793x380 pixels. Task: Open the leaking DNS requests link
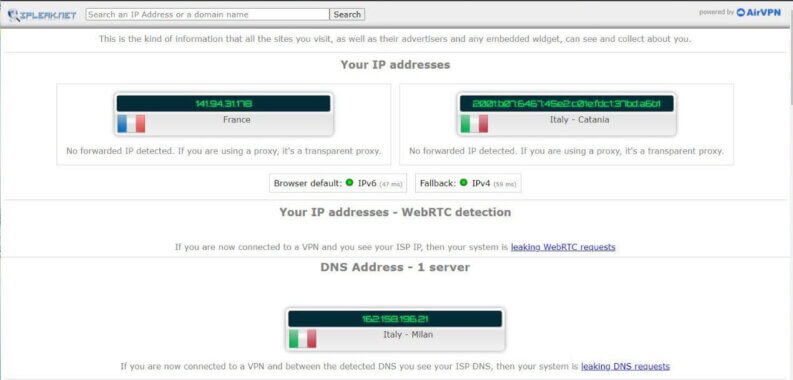(x=625, y=366)
